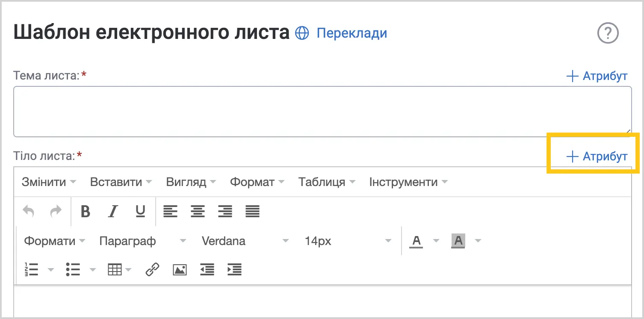Open the Змінити menu
This screenshot has width=644, height=319.
tap(49, 182)
